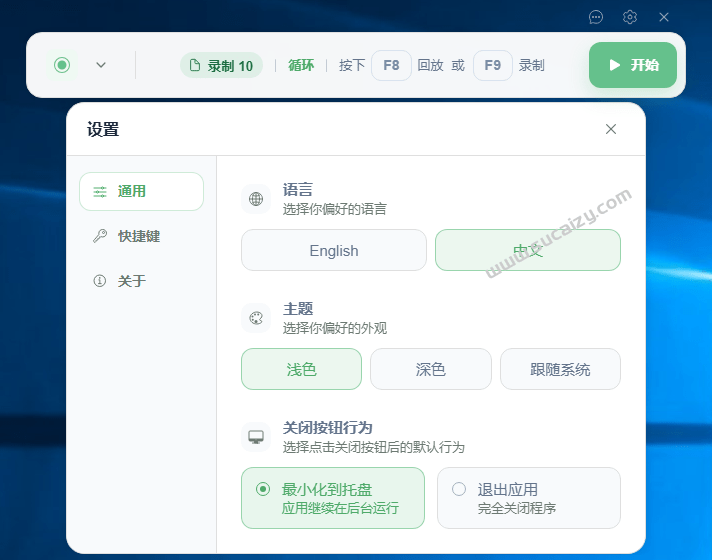
Task: Click the green record indicator icon
Action: pos(62,65)
